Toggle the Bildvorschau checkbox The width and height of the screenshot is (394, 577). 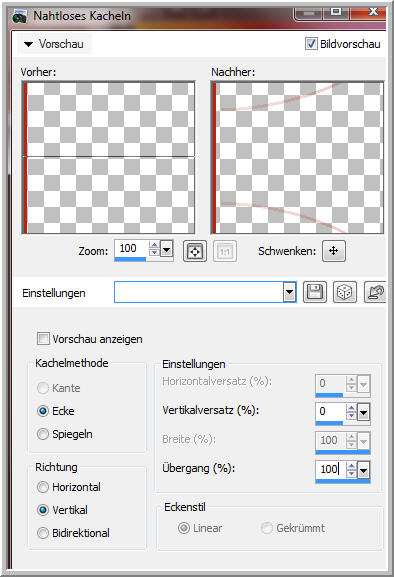pyautogui.click(x=311, y=44)
